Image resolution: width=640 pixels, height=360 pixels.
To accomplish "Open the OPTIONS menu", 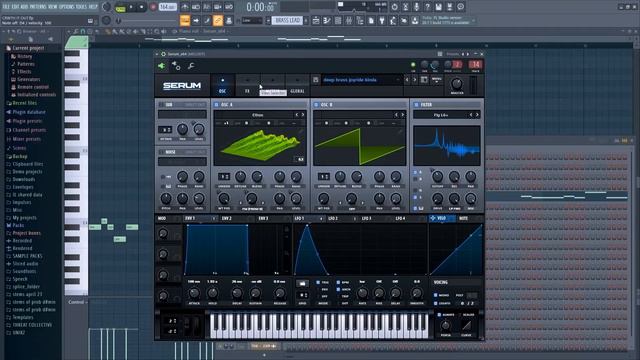I will click(x=67, y=7).
